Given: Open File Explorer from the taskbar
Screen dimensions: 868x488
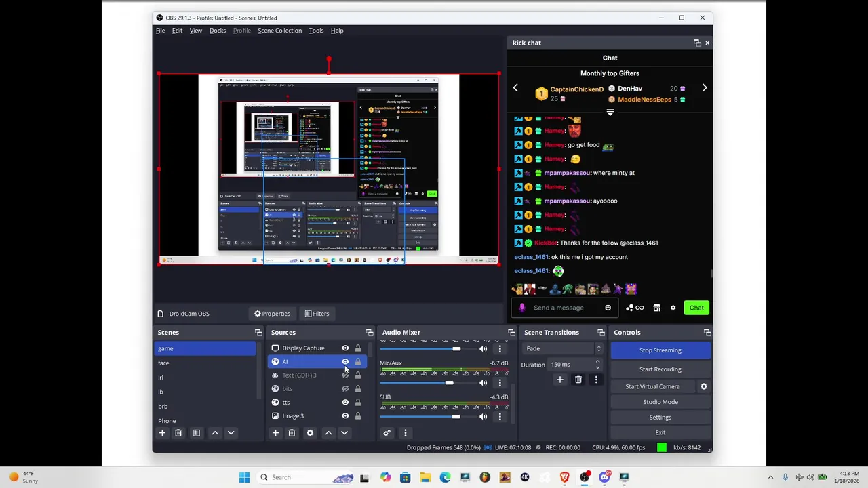Looking at the screenshot, I should (x=425, y=477).
